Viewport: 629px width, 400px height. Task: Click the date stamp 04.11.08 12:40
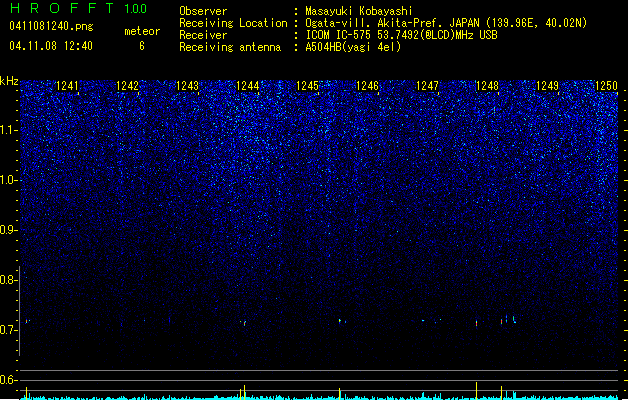click(51, 46)
